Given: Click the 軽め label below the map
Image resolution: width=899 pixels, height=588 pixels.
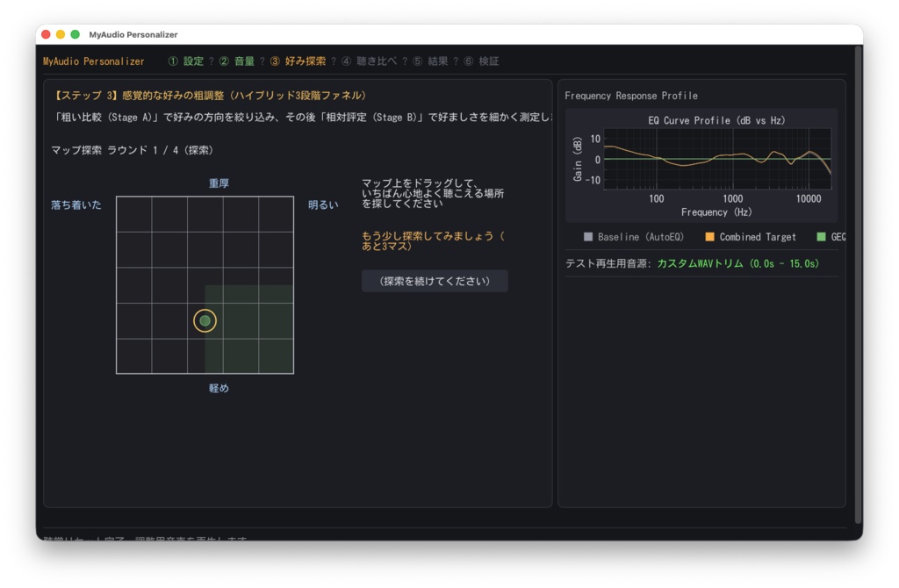Looking at the screenshot, I should click(x=219, y=388).
